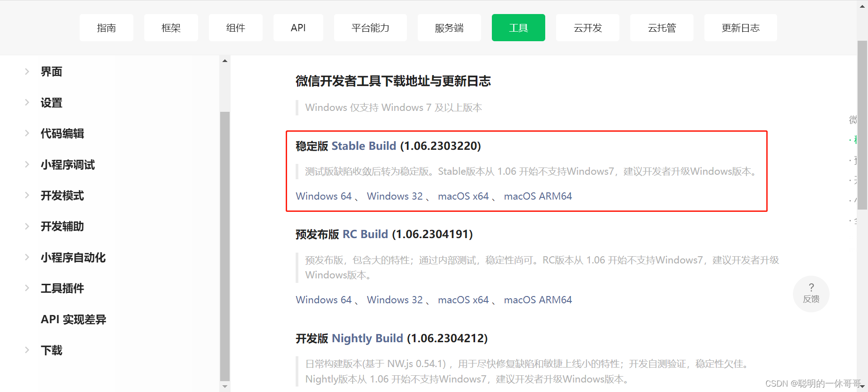Open the 反馈 feedback button
Image resolution: width=868 pixels, height=392 pixels.
click(811, 293)
